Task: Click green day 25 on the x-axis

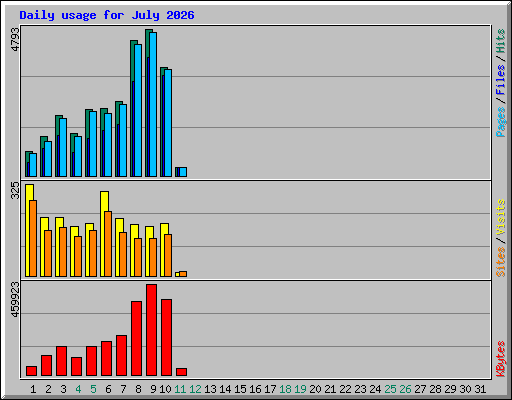Action: [390, 389]
